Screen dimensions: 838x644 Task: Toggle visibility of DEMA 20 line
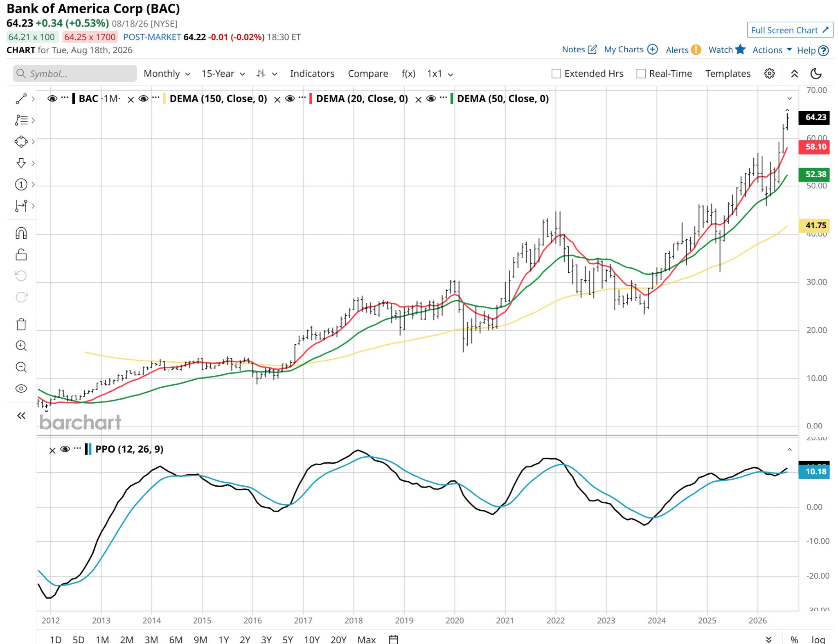tap(290, 99)
